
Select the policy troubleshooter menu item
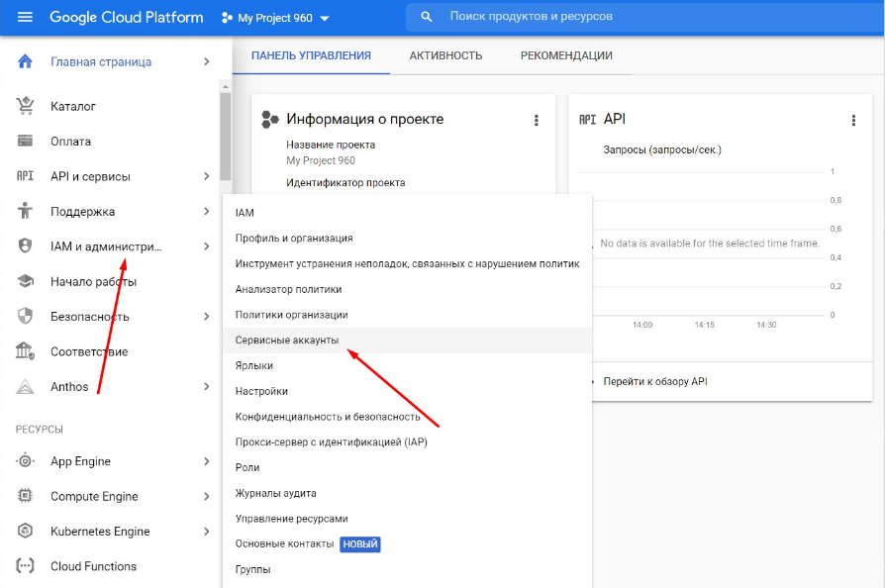(x=407, y=263)
